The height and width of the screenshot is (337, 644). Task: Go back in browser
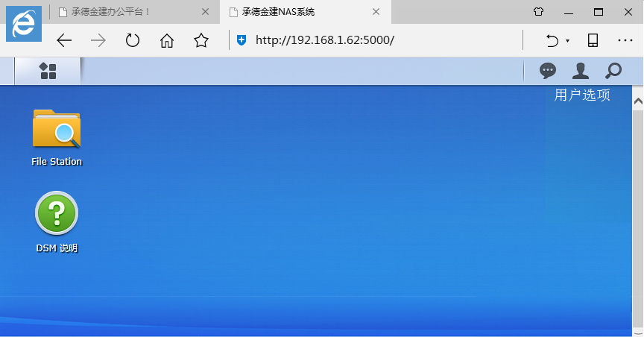(x=64, y=40)
